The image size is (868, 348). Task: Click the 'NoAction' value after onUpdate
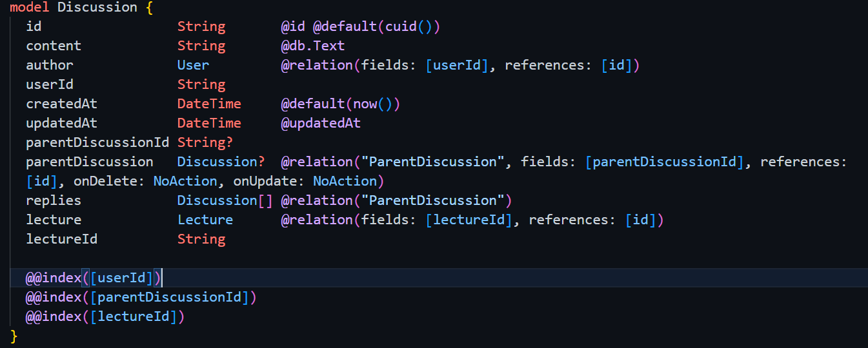pyautogui.click(x=345, y=181)
